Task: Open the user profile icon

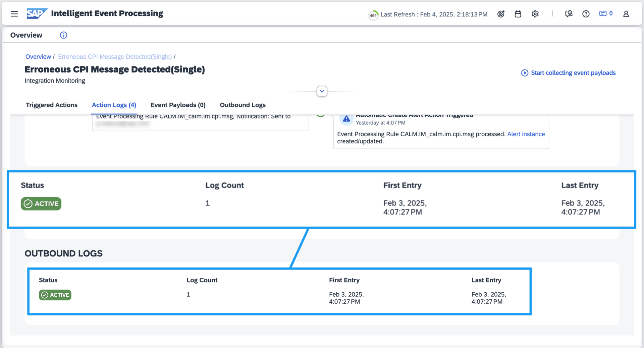Action: (626, 14)
